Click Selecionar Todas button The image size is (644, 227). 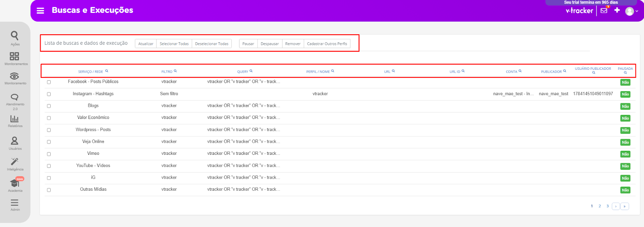point(174,44)
